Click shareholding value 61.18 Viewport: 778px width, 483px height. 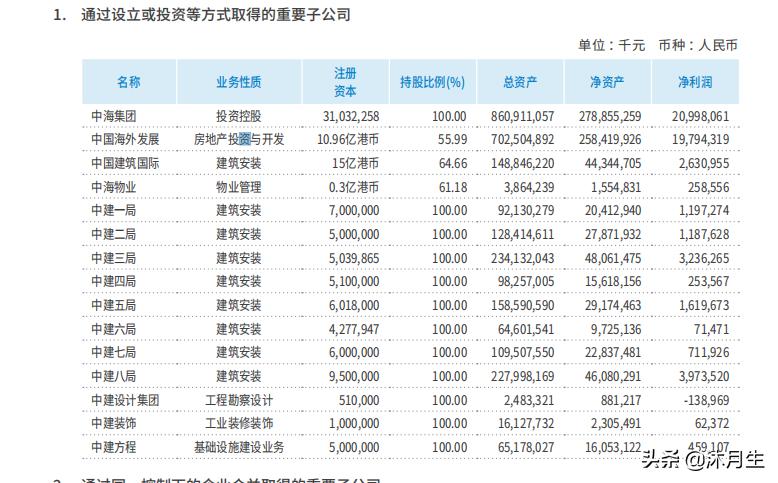[x=453, y=187]
